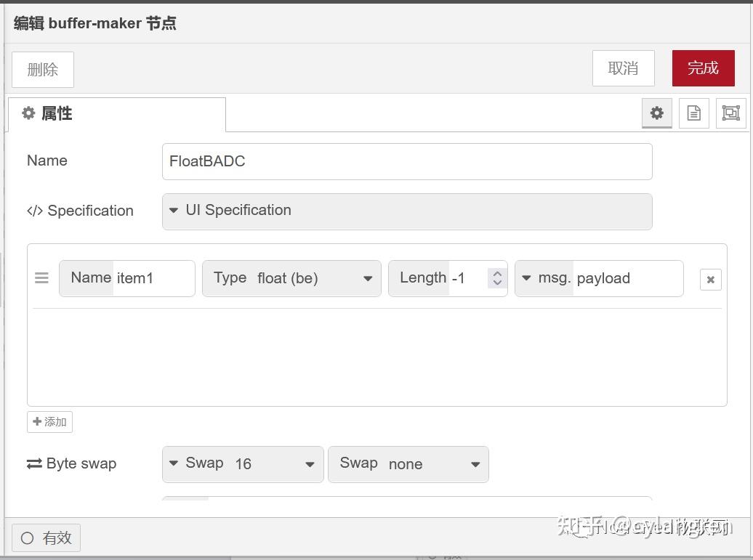This screenshot has height=560, width=753.
Task: Toggle the 有效 enabled state button
Action: [x=46, y=538]
